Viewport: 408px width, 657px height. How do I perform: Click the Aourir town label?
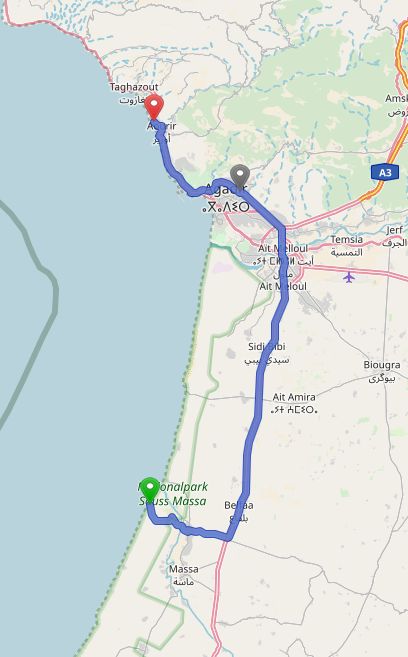[x=162, y=126]
